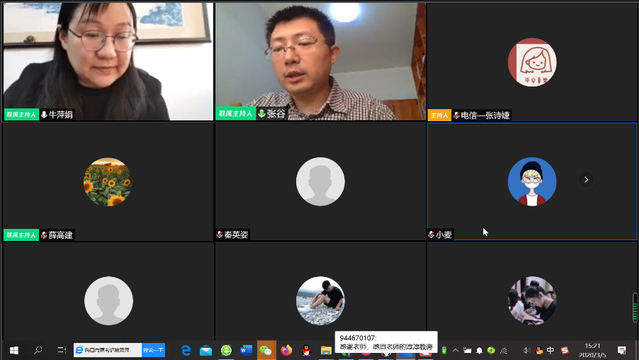Open Microsoft Word from the taskbar
Screen dimensions: 639x360
point(246,350)
